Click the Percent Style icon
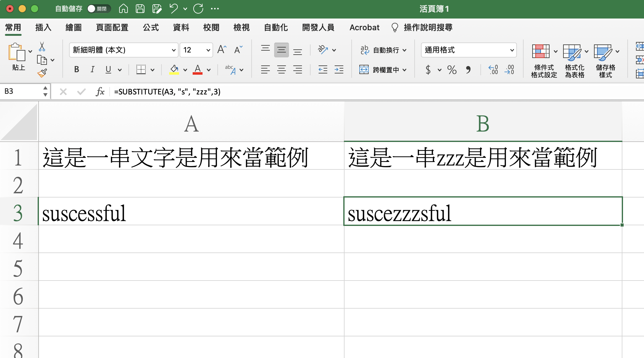Image resolution: width=644 pixels, height=358 pixels. [x=452, y=70]
